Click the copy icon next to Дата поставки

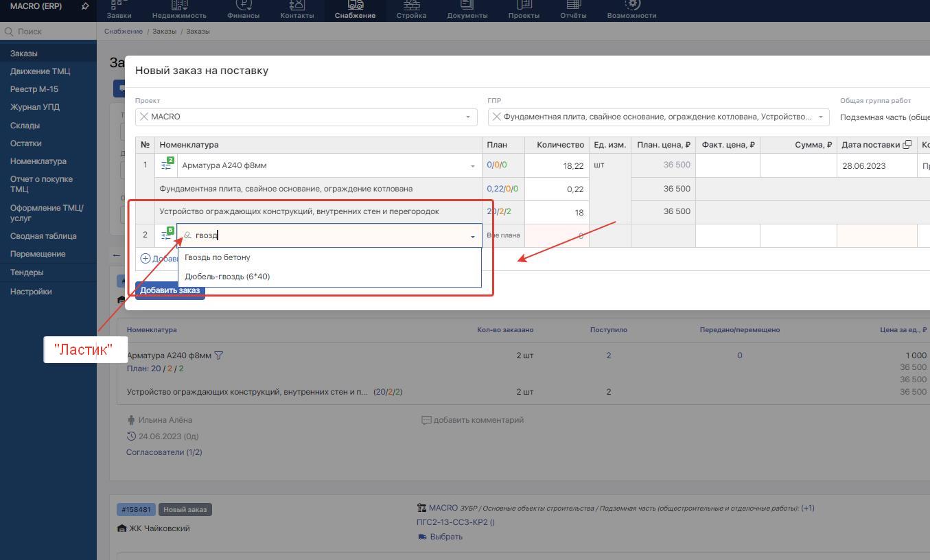[907, 145]
